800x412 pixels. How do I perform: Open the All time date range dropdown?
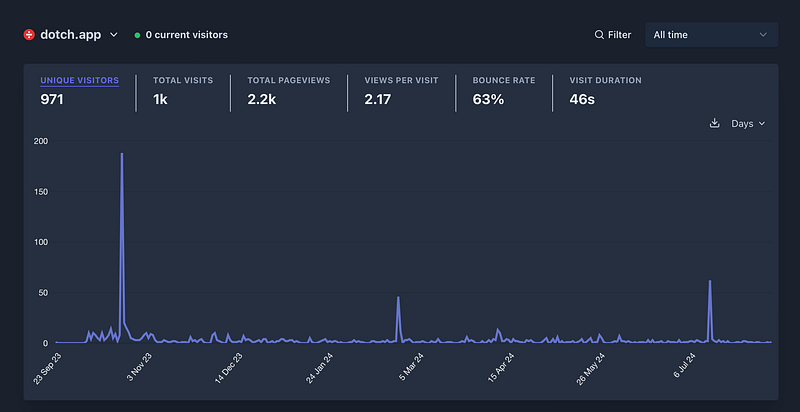(x=710, y=35)
